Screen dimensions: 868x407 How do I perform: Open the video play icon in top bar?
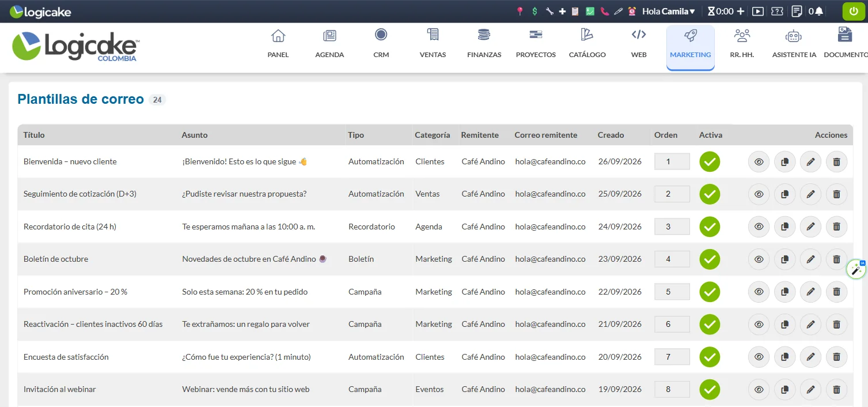point(758,11)
